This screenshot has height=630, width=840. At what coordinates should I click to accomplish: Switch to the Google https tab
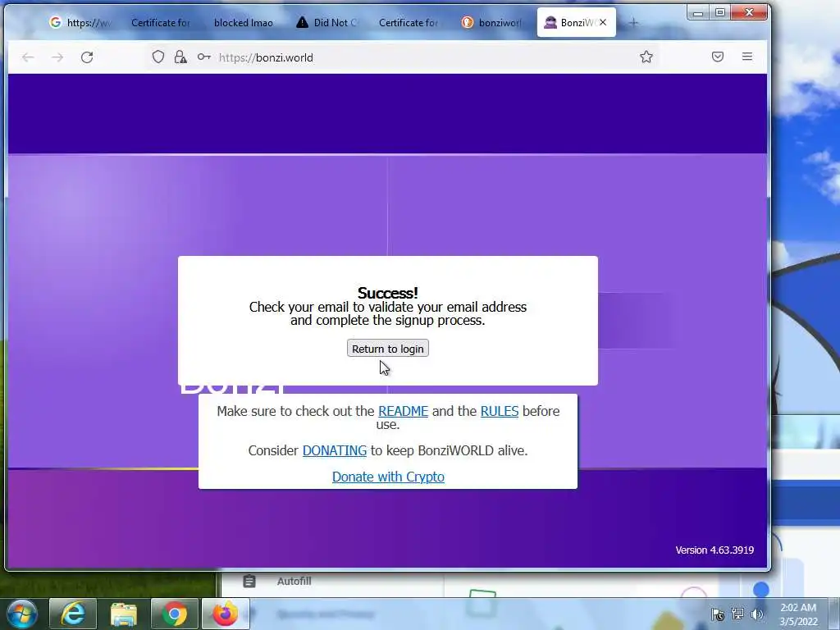point(80,22)
